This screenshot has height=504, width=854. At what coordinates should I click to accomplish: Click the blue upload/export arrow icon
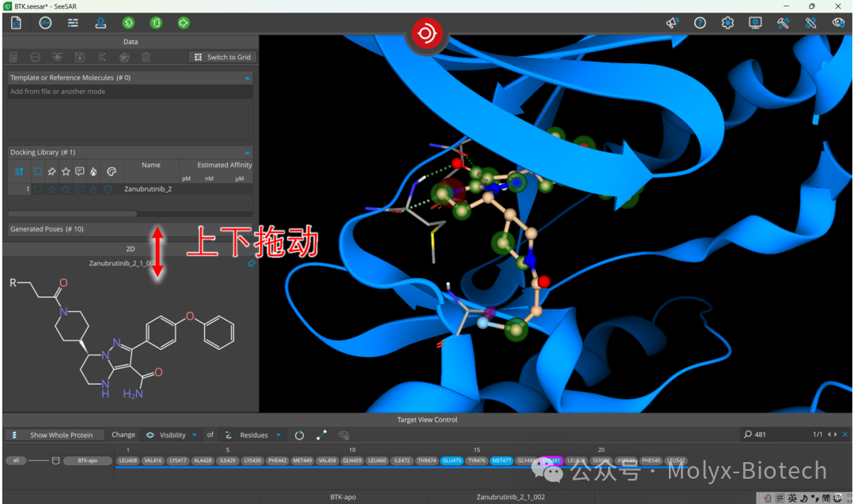[100, 23]
